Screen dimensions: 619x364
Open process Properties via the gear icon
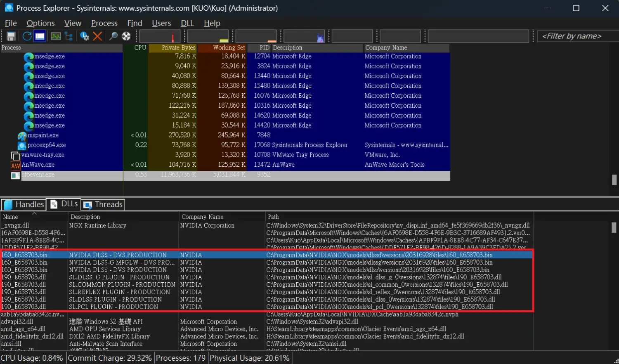click(85, 36)
